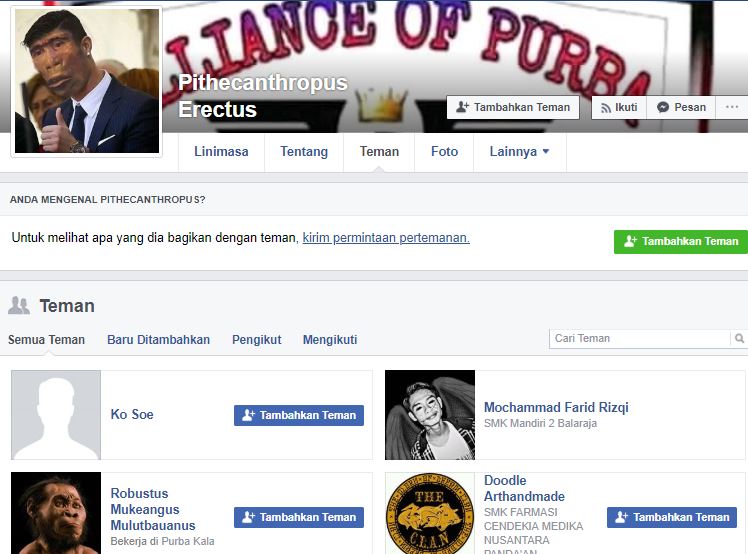
Task: Open the Mengikuti list
Action: coord(329,340)
